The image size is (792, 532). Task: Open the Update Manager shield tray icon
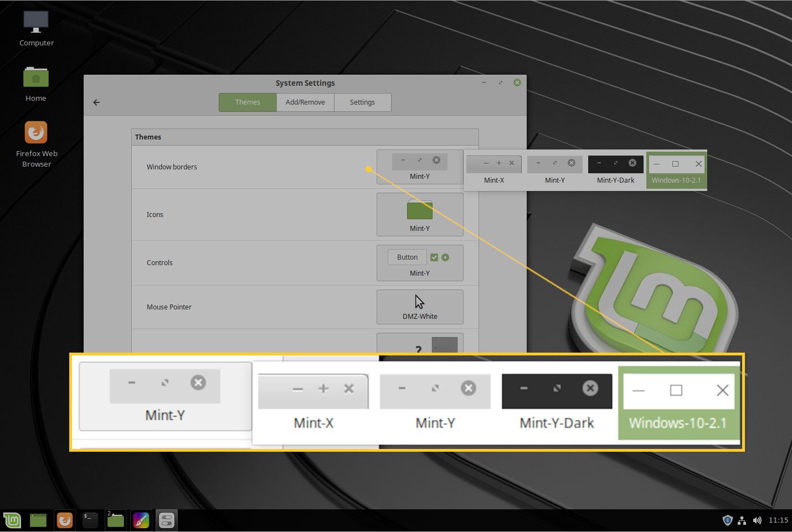[728, 520]
